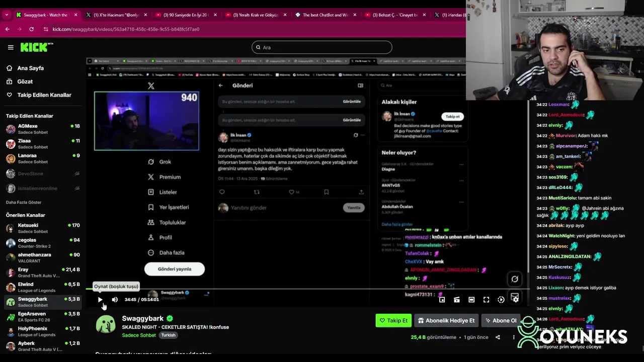This screenshot has width=644, height=362.
Task: Open browser tab search dropdown
Action: pyautogui.click(x=7, y=15)
